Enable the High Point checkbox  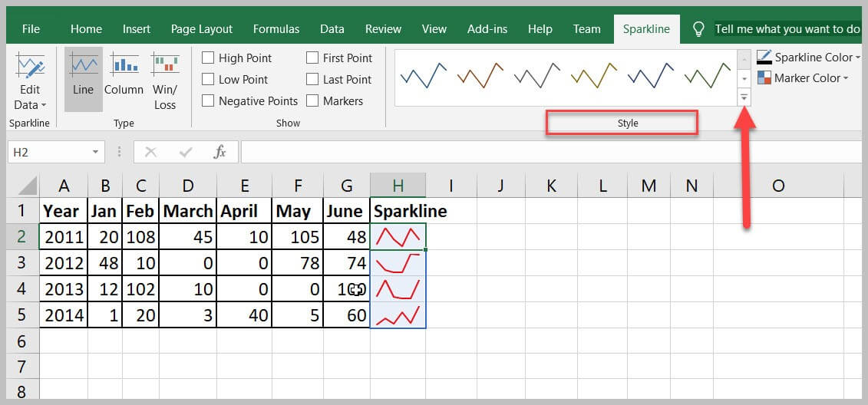pyautogui.click(x=208, y=58)
